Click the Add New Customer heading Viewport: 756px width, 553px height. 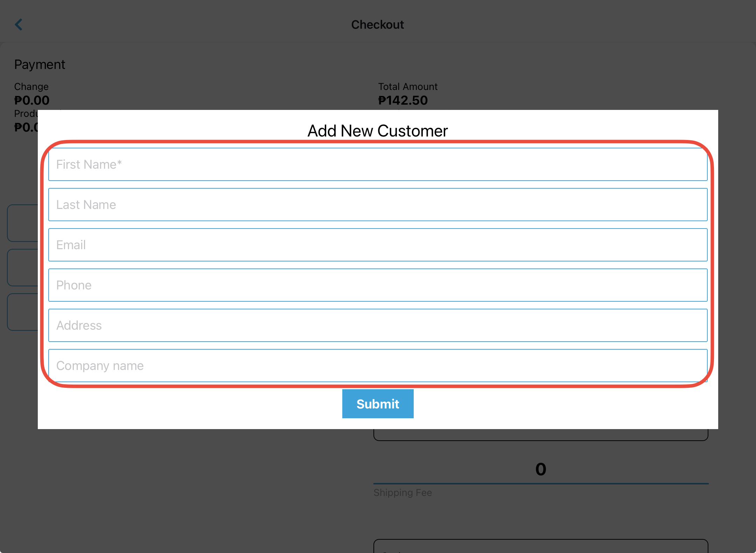[377, 131]
